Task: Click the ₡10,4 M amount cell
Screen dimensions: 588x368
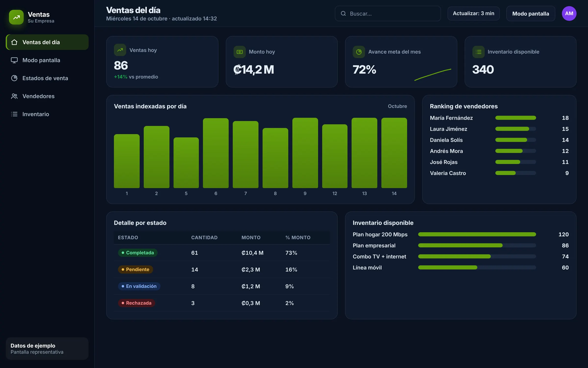Action: pyautogui.click(x=252, y=253)
